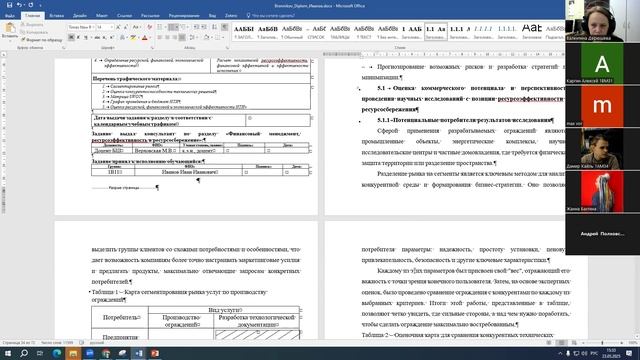
Task: Open Microsoft Edge from taskbar
Action: pyautogui.click(x=57, y=353)
